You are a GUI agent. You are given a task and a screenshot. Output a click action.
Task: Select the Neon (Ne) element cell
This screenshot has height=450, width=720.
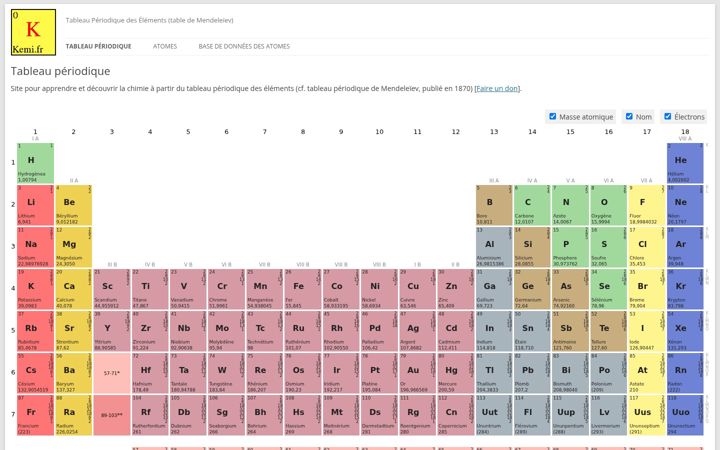pyautogui.click(x=685, y=205)
